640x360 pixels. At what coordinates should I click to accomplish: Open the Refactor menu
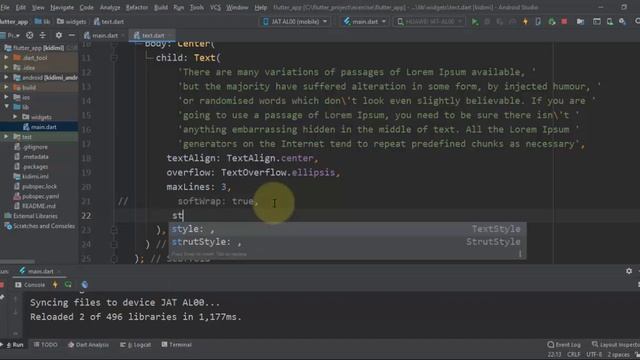coord(137,7)
